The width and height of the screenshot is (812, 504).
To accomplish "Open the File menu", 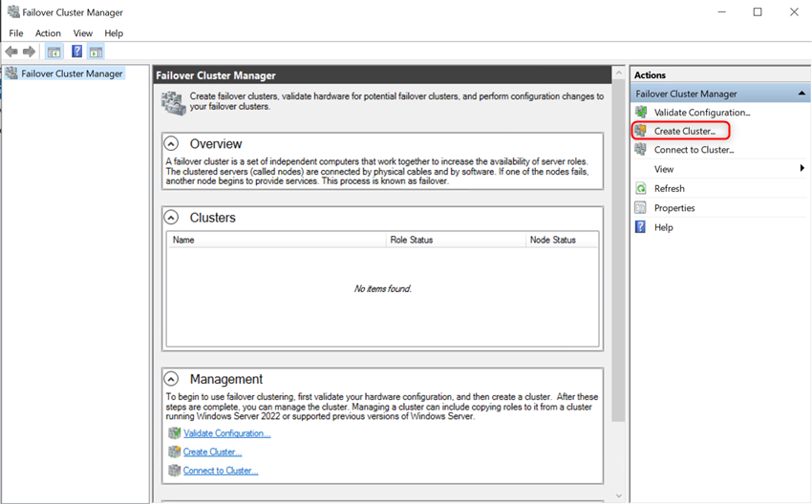I will coord(16,33).
